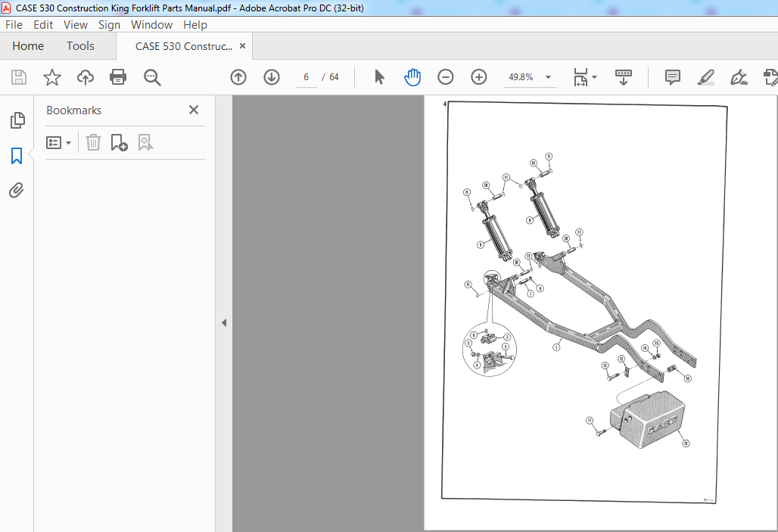Add document to starred with star icon

(x=52, y=77)
